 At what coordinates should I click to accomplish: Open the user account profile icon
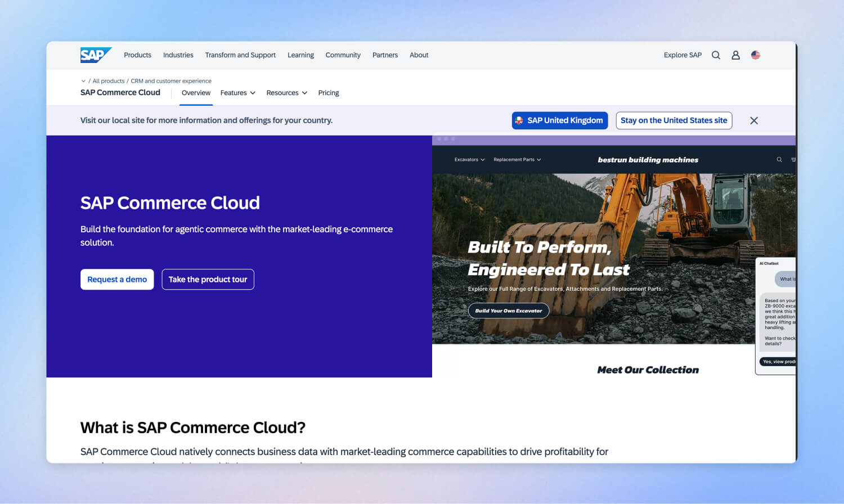click(735, 55)
